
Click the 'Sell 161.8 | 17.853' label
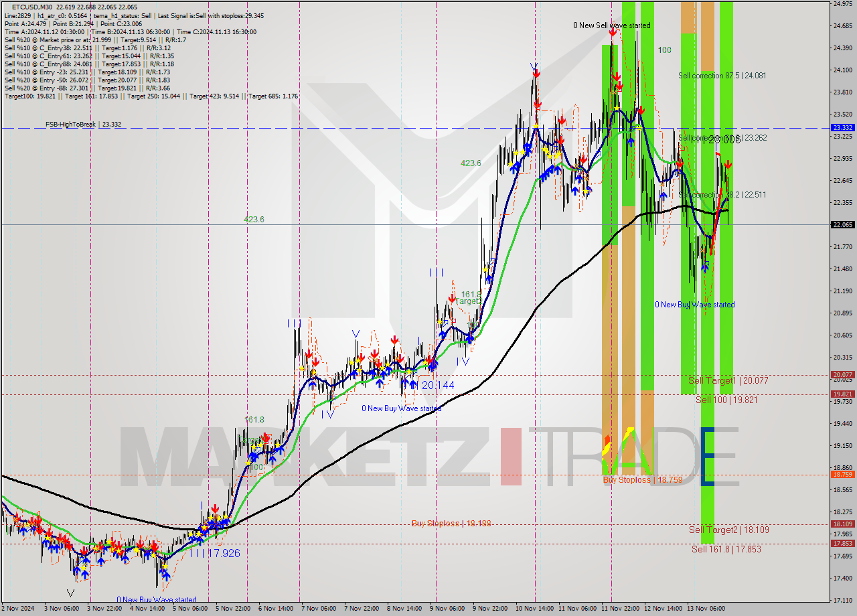pyautogui.click(x=726, y=549)
